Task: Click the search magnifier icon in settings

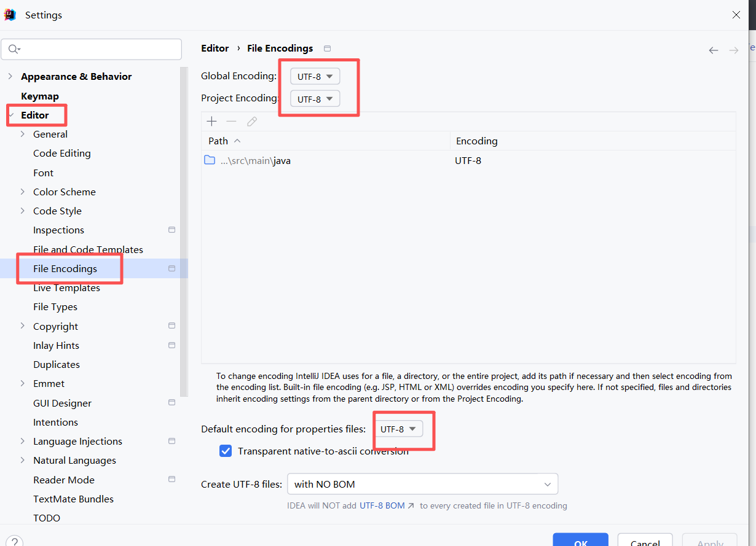Action: pos(14,49)
